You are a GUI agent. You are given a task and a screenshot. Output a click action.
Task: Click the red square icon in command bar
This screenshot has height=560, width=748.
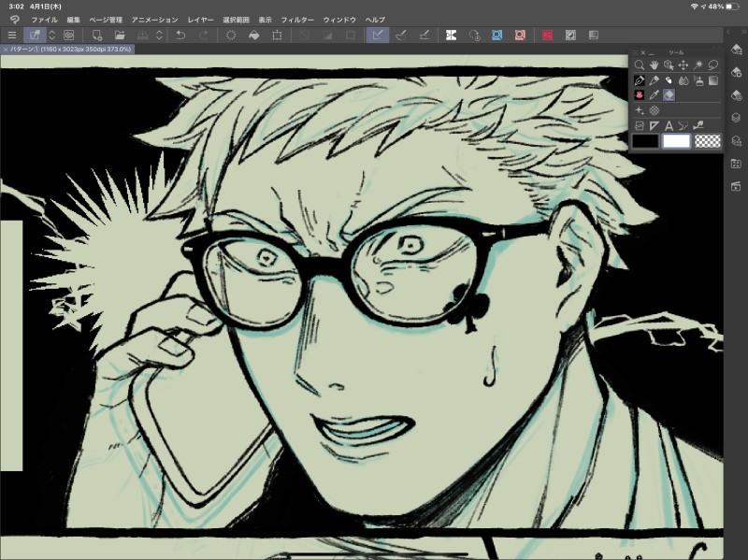pyautogui.click(x=548, y=36)
